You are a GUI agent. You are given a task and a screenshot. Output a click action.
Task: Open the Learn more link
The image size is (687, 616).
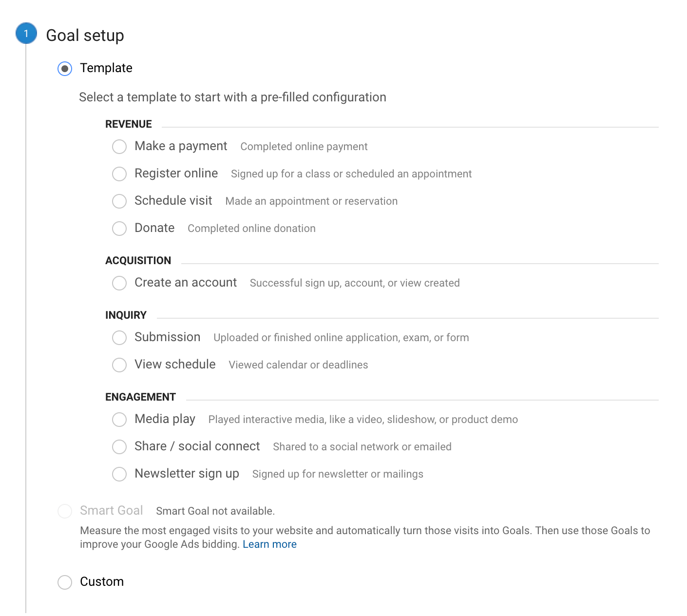tap(269, 544)
